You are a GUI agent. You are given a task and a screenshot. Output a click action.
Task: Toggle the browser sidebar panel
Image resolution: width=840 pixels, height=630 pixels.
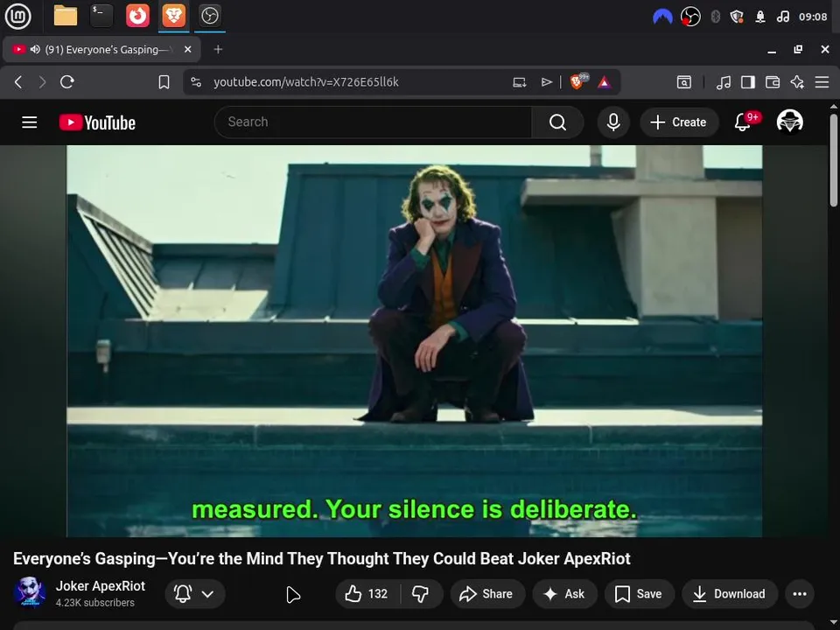(748, 82)
